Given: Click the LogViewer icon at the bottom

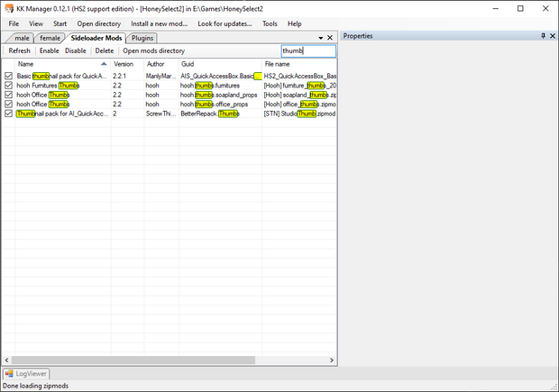Looking at the screenshot, I should (x=10, y=373).
